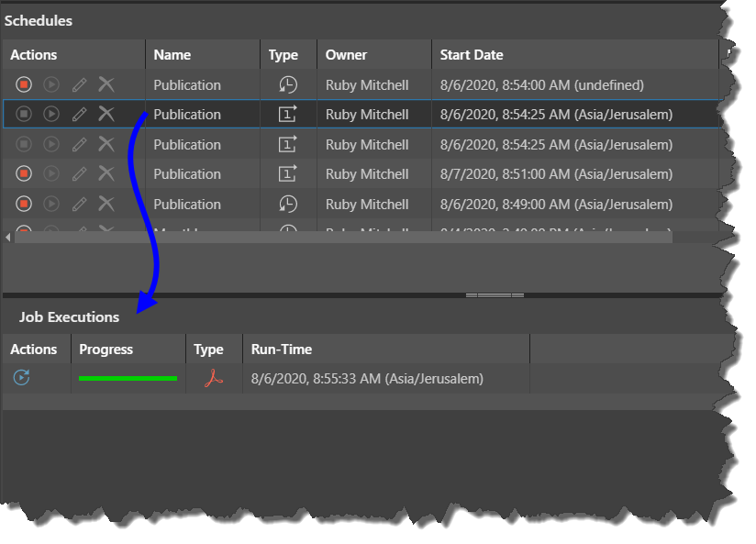Viewport: 756px width, 544px height.
Task: Sort schedules by the Start Date column header
Action: tap(472, 55)
